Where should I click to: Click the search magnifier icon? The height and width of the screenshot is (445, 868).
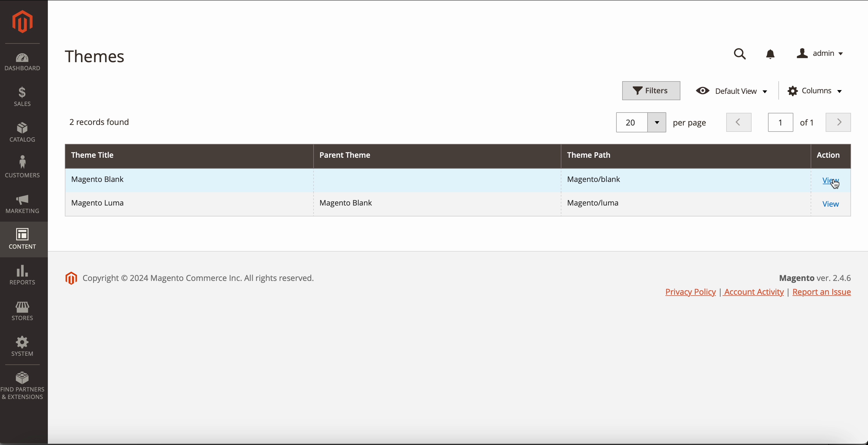click(740, 54)
